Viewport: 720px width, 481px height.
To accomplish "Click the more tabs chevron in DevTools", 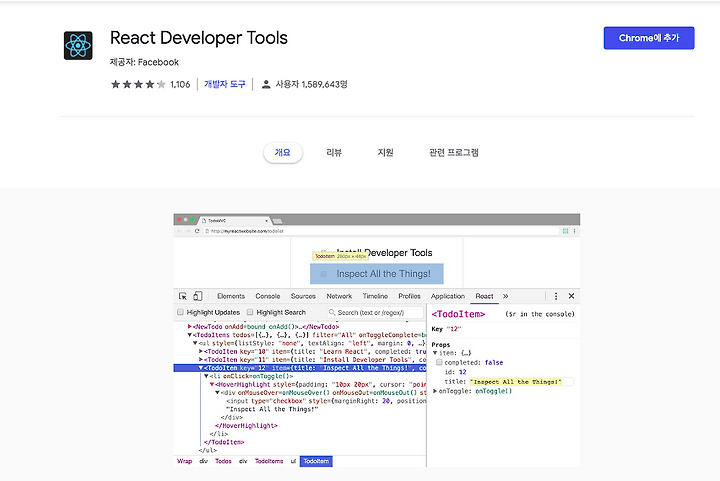I will 506,296.
